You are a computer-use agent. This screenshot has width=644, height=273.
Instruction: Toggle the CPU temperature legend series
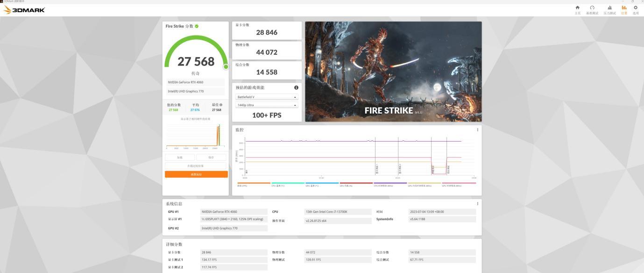pyautogui.click(x=288, y=184)
